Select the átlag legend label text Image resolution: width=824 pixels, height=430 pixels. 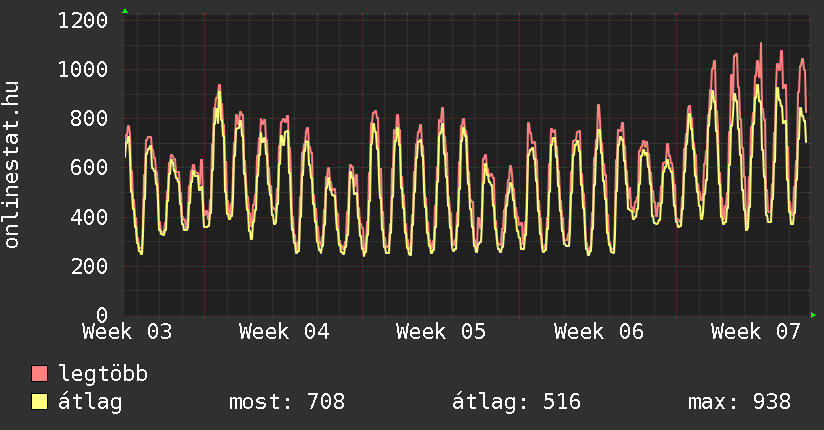point(90,402)
